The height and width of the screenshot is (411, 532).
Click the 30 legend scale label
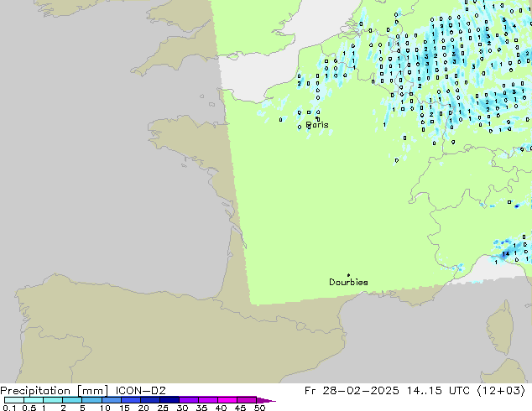tap(182, 408)
